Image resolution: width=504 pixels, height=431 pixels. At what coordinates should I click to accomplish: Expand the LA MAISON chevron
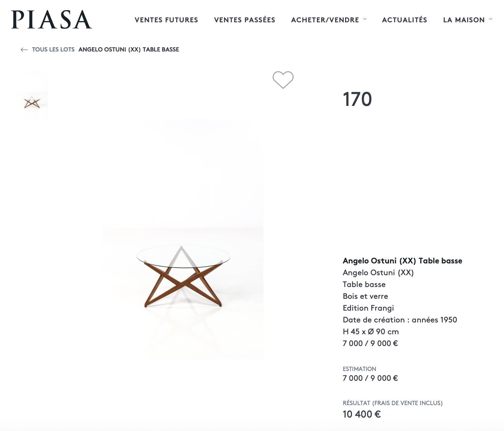[491, 19]
